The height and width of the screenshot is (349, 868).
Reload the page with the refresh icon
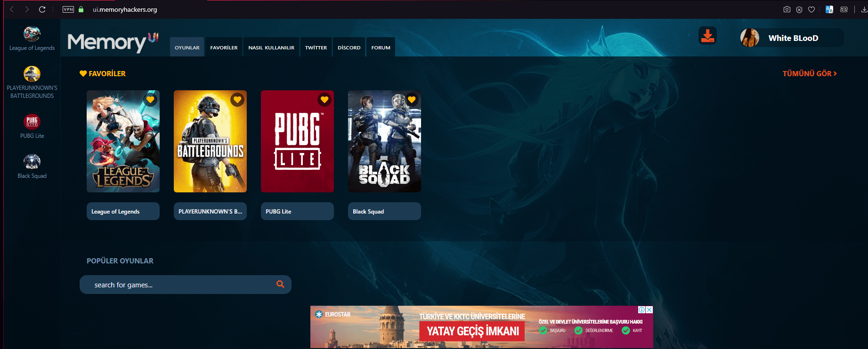click(x=42, y=9)
